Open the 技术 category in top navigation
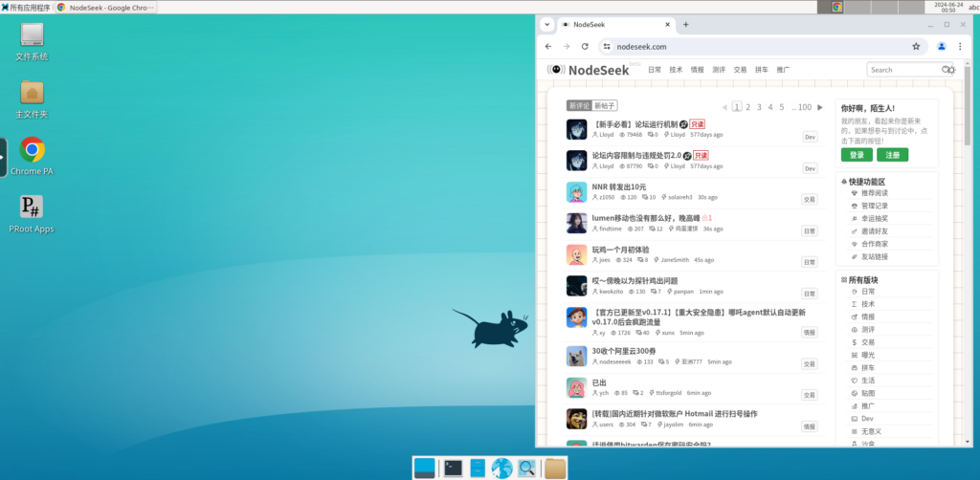 click(676, 70)
